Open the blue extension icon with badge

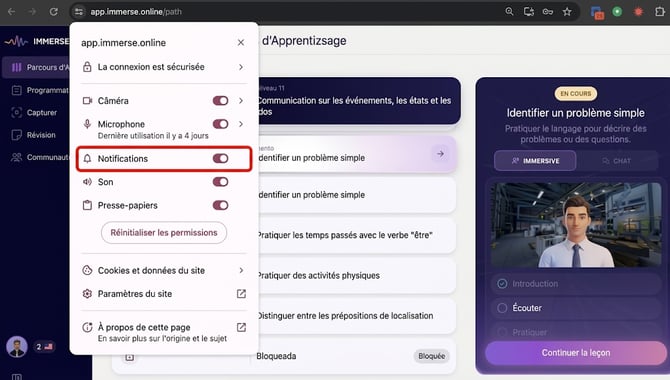pos(597,12)
